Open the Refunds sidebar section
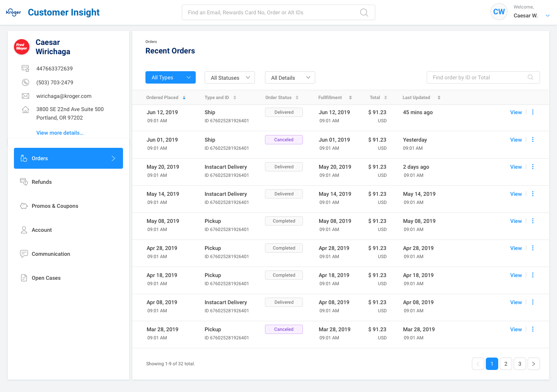The width and height of the screenshot is (557, 392). 41,182
